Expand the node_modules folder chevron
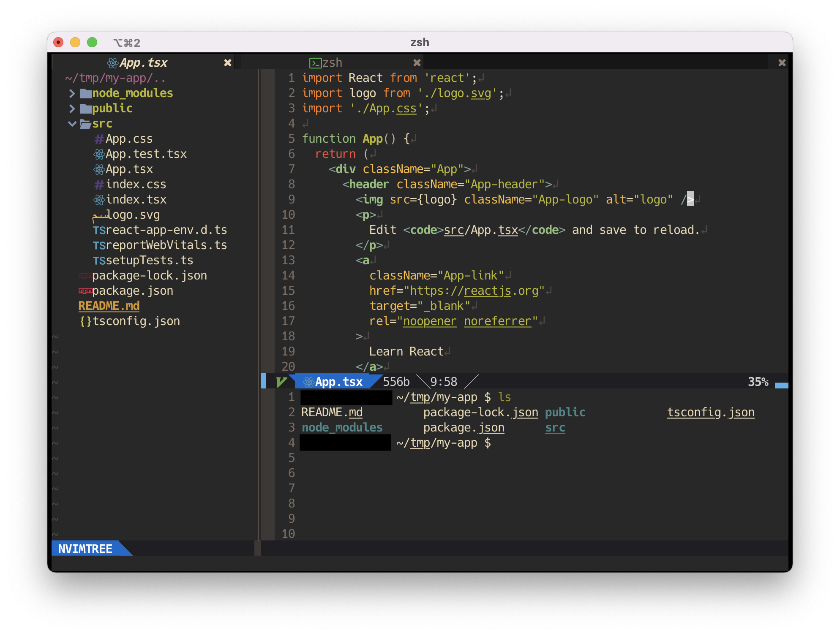The image size is (840, 635). (72, 93)
